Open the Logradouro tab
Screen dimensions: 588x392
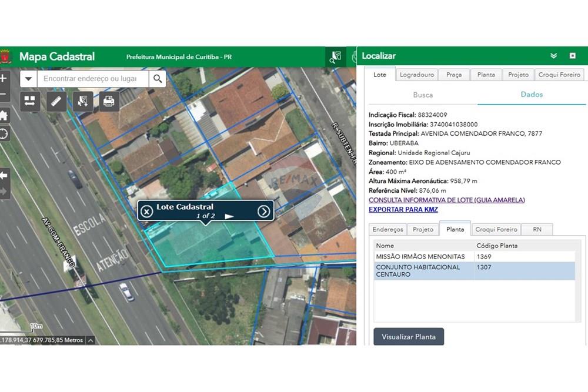click(x=417, y=75)
